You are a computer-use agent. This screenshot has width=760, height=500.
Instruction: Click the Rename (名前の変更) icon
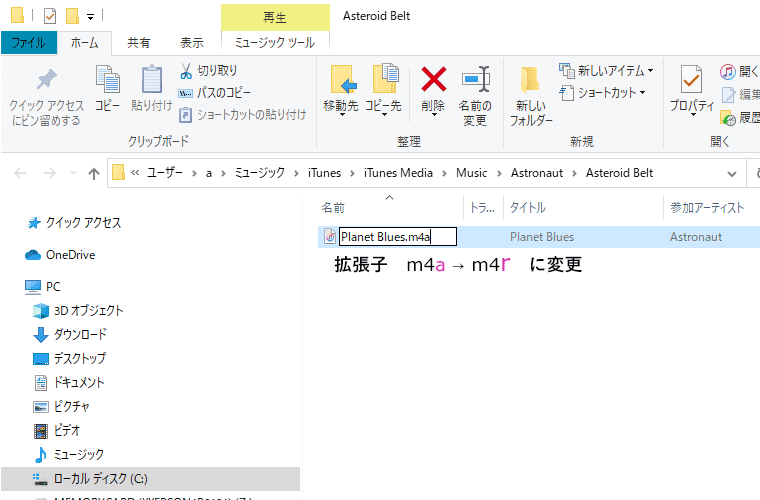(x=475, y=79)
